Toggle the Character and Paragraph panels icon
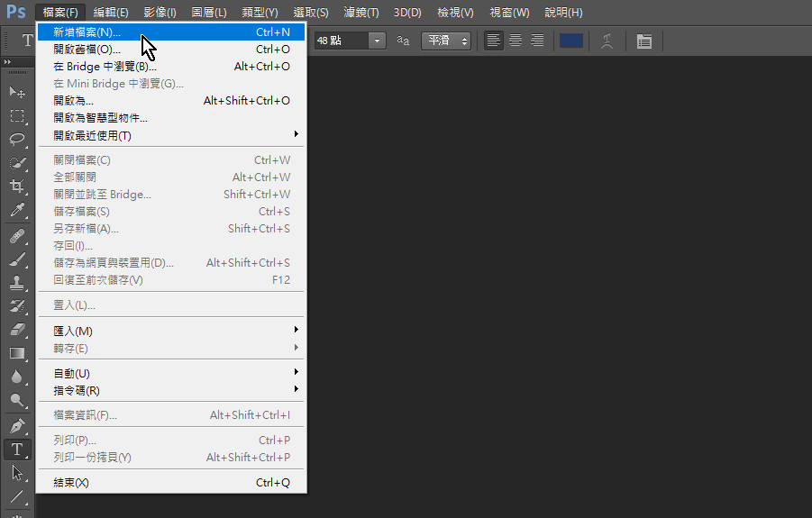The width and height of the screenshot is (812, 518). [x=644, y=41]
